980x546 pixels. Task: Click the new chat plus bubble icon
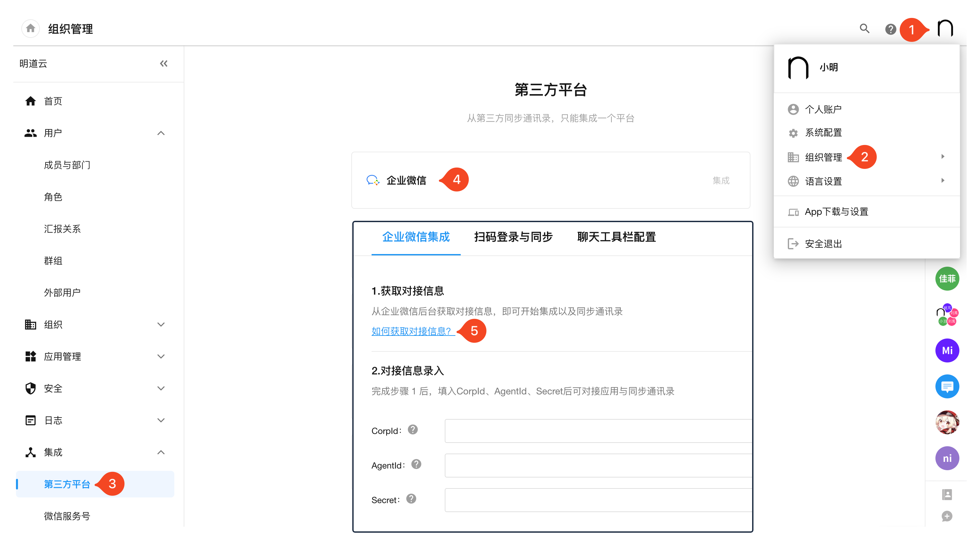tap(947, 516)
